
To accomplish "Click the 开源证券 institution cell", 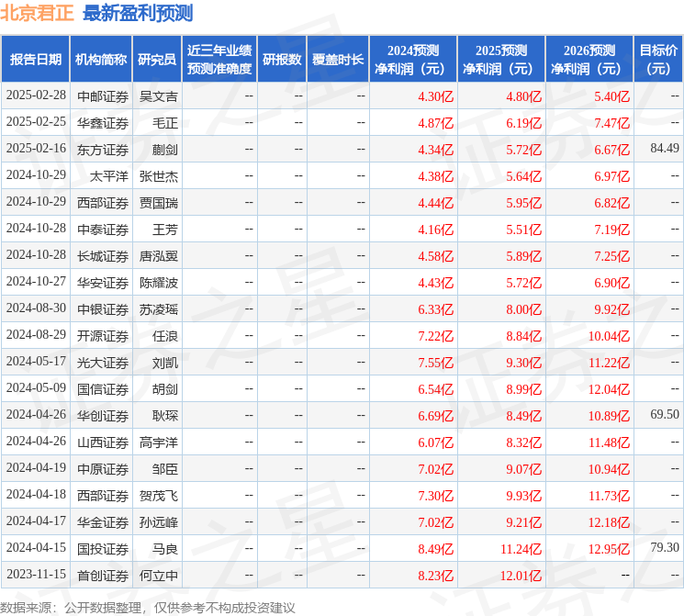I will pos(103,336).
